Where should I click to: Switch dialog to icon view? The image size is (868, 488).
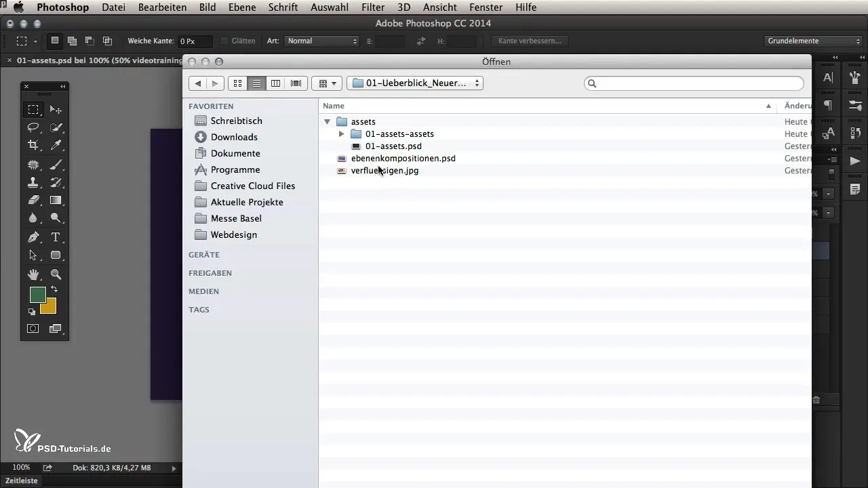(x=237, y=83)
